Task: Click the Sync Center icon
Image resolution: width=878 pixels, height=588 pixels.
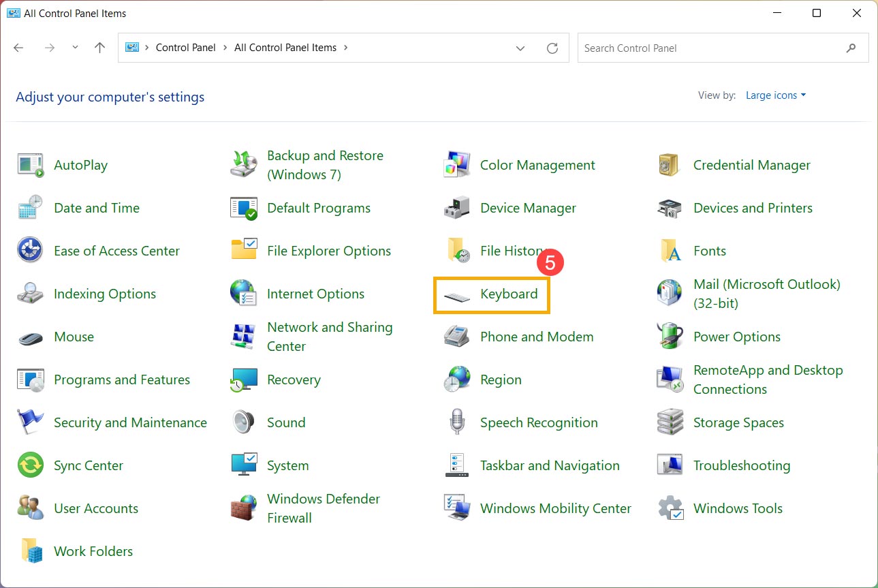Action: pyautogui.click(x=31, y=465)
